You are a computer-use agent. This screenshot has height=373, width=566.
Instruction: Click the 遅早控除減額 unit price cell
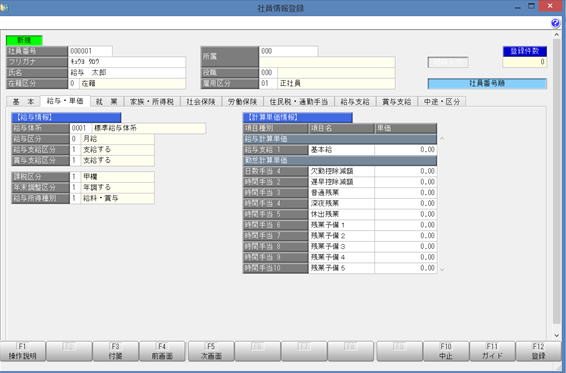pyautogui.click(x=406, y=182)
